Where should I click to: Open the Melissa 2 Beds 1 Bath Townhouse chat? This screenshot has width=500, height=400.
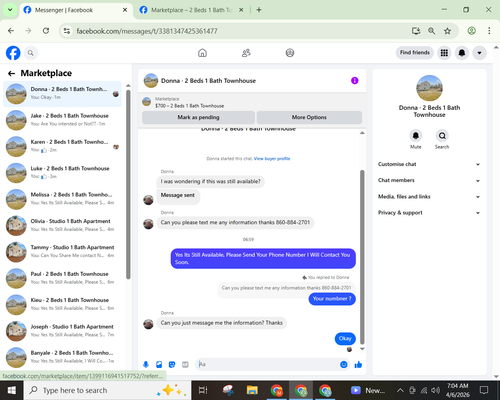click(x=62, y=199)
